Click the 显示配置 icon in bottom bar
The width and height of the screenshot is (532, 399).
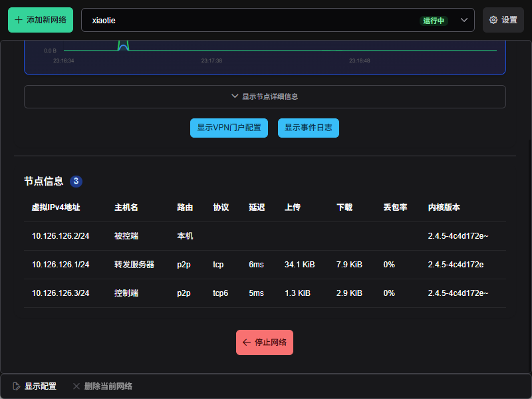[17, 386]
